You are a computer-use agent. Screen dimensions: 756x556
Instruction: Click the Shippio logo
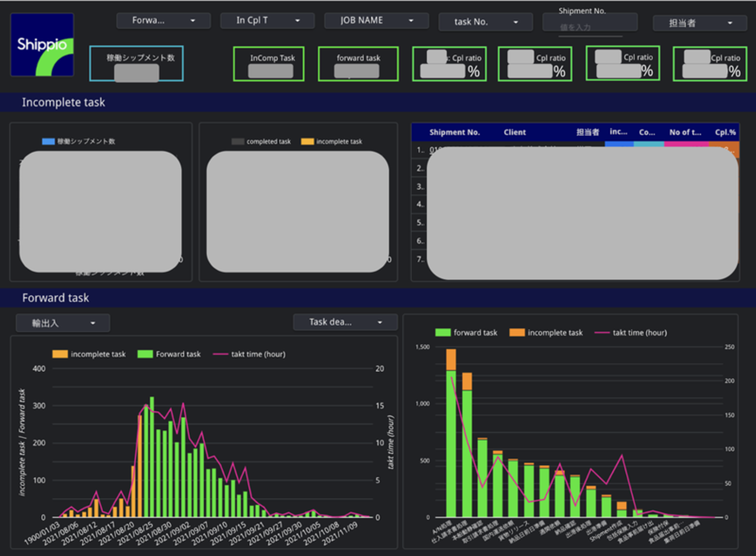[43, 45]
